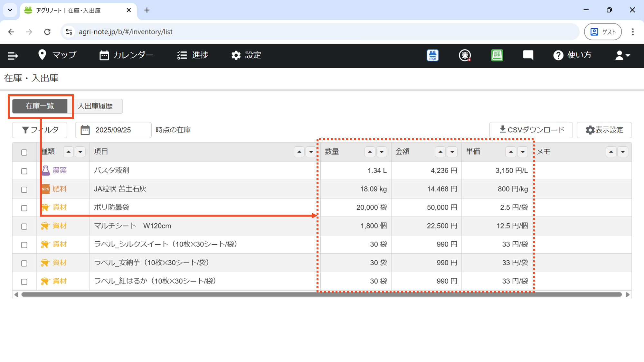The image size is (644, 362).
Task: Sort 項目 column ascending
Action: pyautogui.click(x=299, y=152)
